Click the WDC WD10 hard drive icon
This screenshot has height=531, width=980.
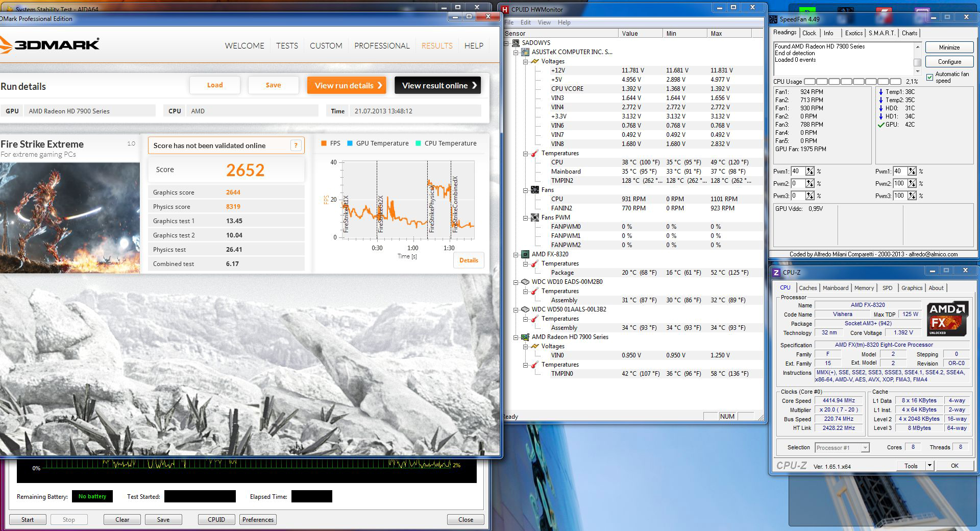(525, 282)
